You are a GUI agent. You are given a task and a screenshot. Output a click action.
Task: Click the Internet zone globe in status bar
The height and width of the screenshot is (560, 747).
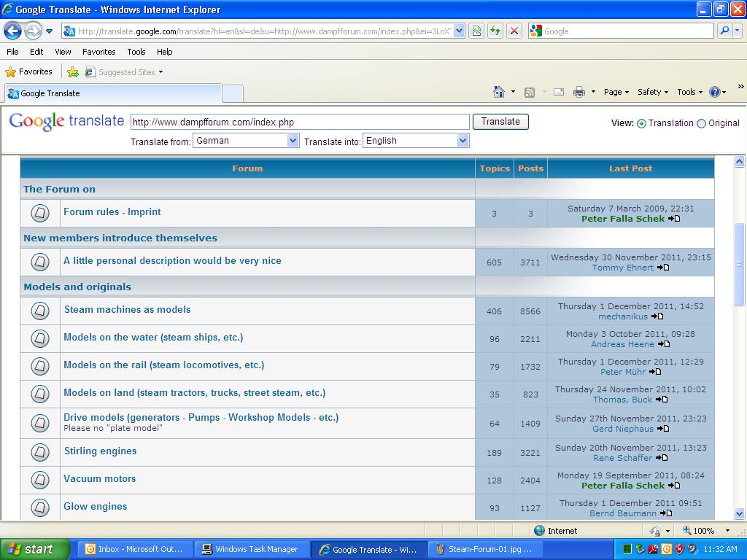pos(539,531)
